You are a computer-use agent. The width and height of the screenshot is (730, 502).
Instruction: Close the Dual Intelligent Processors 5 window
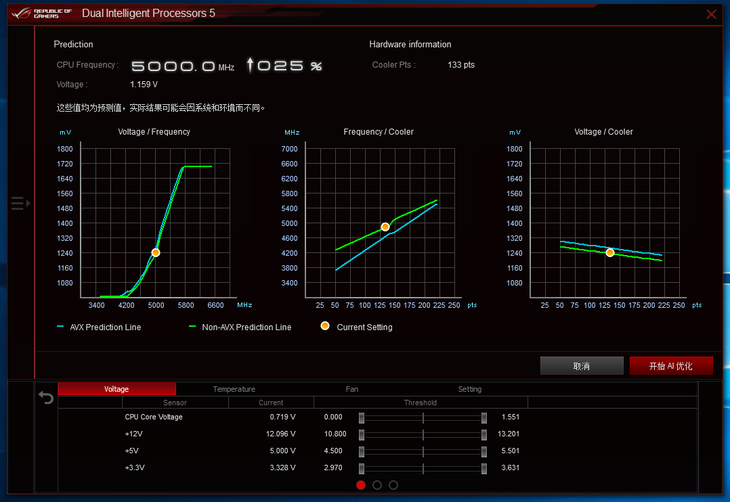pyautogui.click(x=711, y=14)
